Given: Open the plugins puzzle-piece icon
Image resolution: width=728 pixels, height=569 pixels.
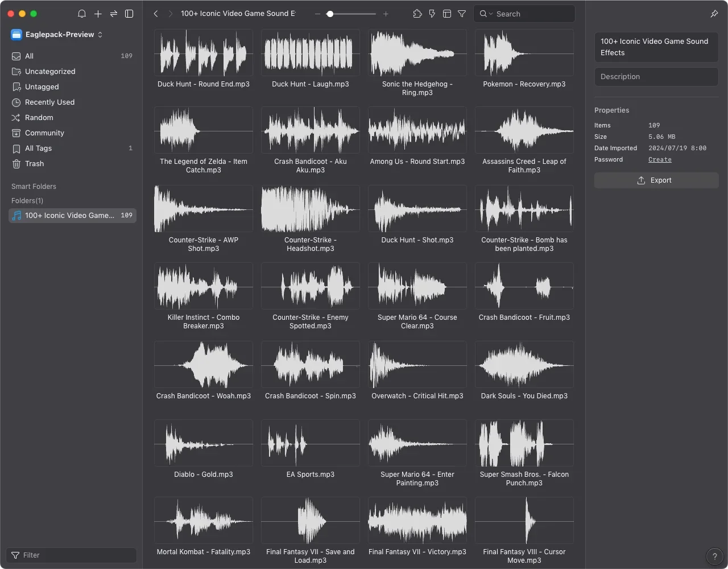Looking at the screenshot, I should point(417,14).
